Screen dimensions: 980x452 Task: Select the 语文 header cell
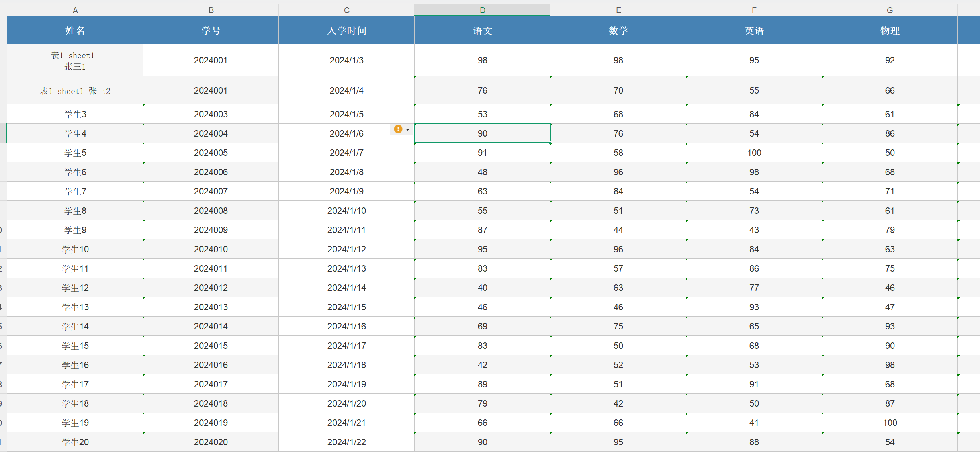482,31
